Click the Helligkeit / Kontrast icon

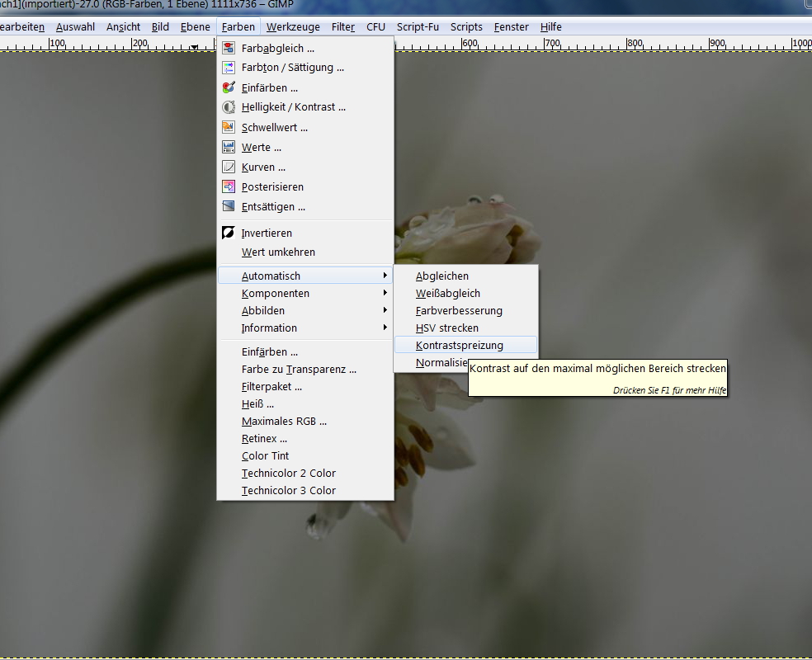(x=229, y=107)
